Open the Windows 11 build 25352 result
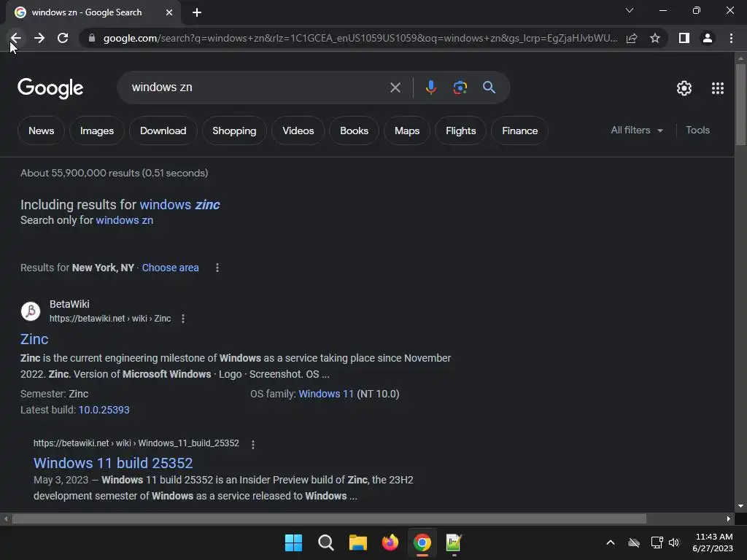 tap(113, 463)
